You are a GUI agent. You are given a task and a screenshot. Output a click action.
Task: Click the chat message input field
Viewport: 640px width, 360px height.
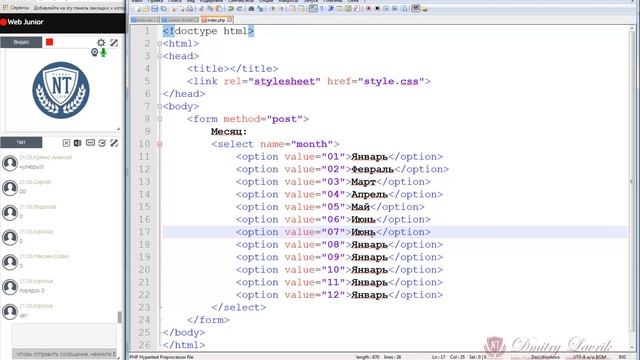click(64, 335)
